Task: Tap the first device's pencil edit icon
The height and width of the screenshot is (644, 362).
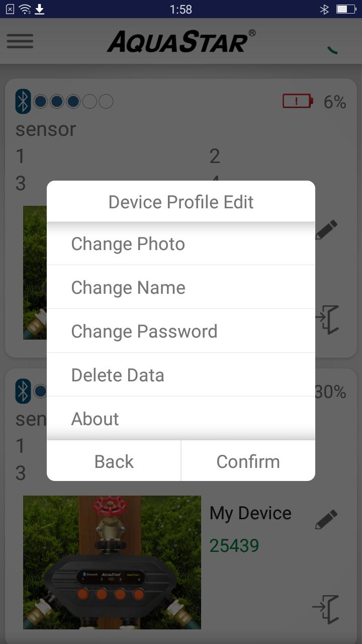Action: [326, 230]
